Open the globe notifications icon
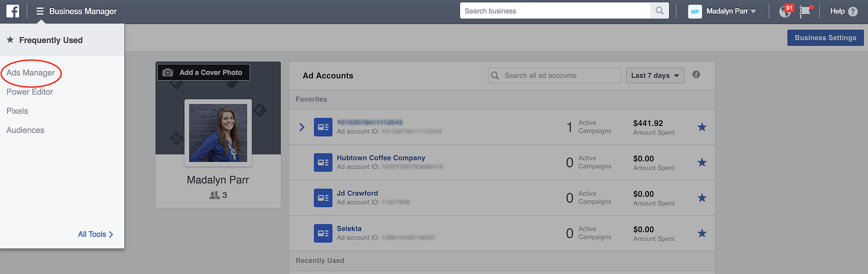868x274 pixels. click(785, 11)
